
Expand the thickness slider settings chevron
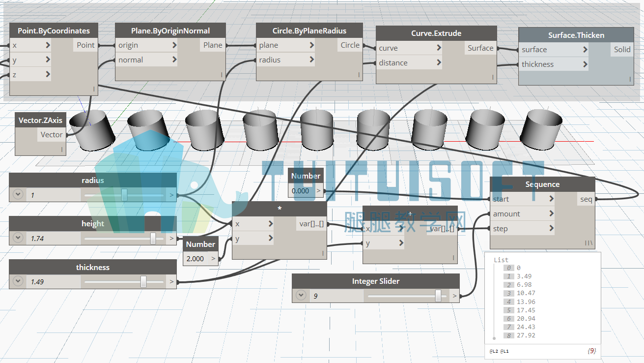pyautogui.click(x=18, y=282)
